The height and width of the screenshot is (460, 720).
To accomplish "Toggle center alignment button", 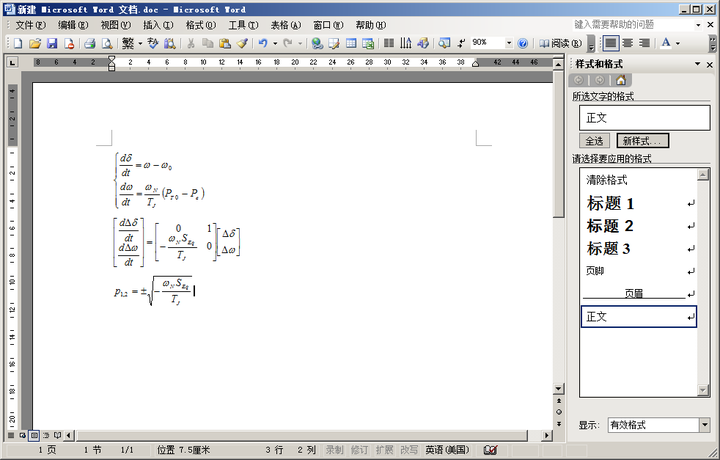I will 628,43.
